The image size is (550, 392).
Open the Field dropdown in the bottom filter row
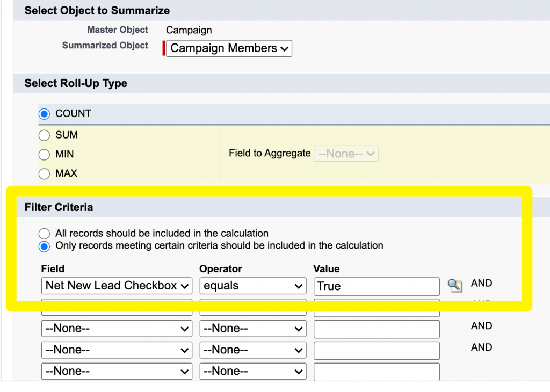click(x=117, y=372)
